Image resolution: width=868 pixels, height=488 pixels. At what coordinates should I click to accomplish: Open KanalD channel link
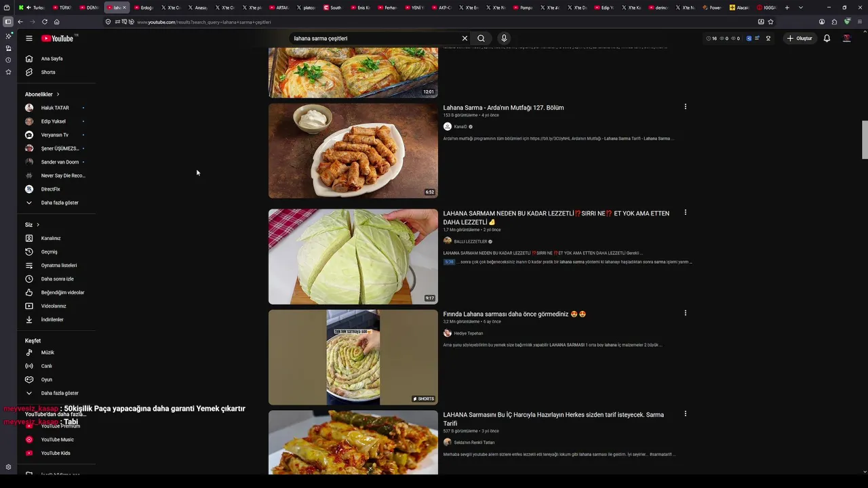coord(460,127)
